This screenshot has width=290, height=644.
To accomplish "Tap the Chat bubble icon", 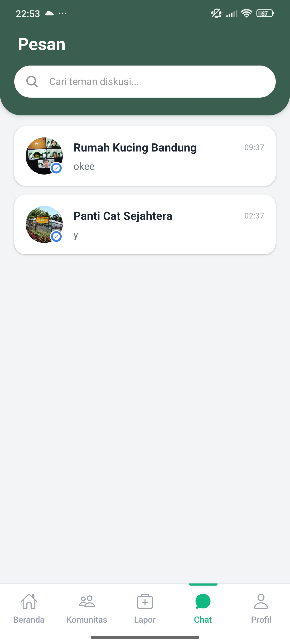I will point(203,601).
